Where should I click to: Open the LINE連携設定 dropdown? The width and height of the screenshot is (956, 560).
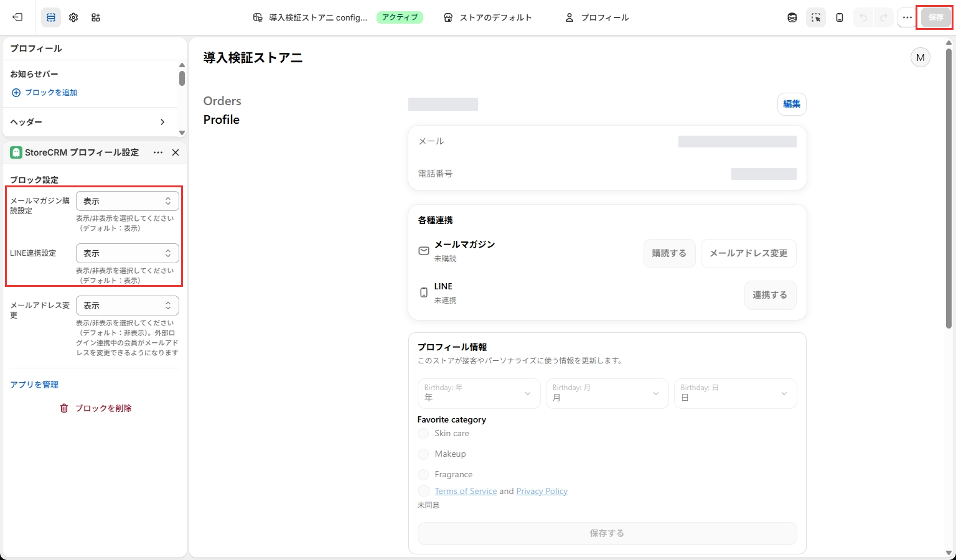(128, 253)
